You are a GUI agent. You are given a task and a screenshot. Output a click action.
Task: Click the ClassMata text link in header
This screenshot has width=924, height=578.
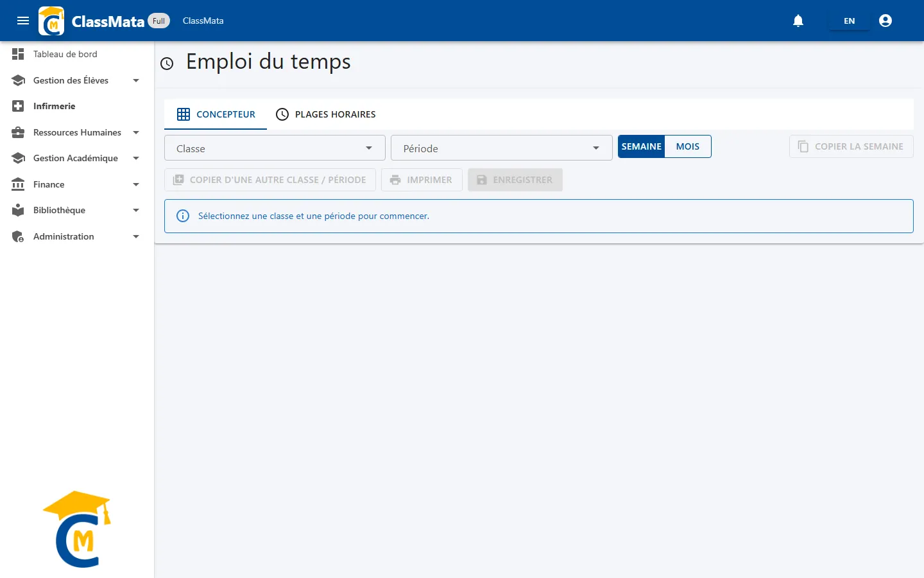(x=203, y=21)
